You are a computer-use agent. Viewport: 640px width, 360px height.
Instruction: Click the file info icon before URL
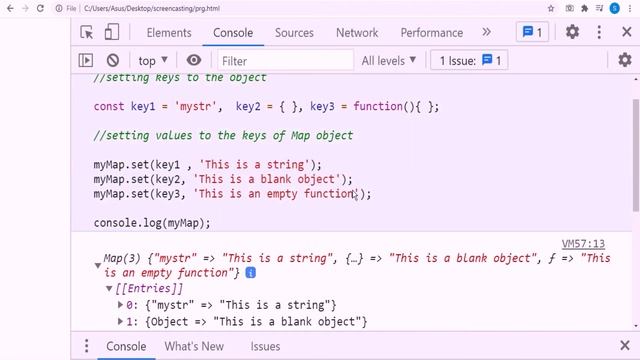click(x=59, y=8)
